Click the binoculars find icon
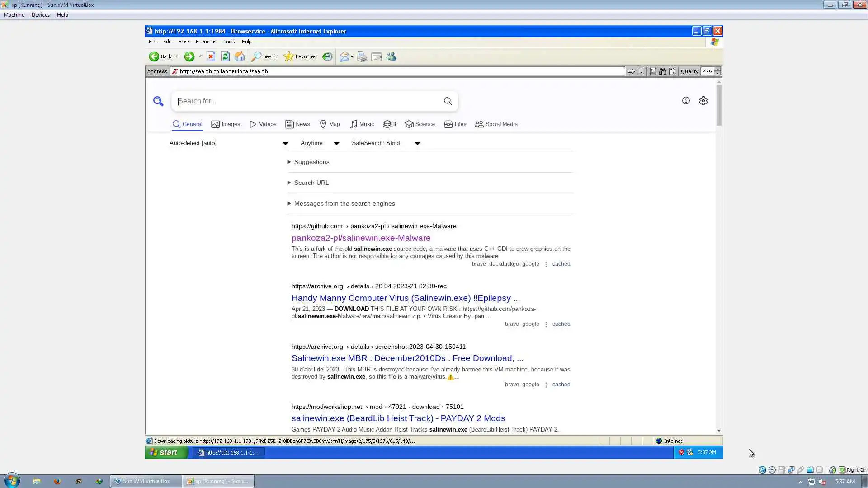868x488 pixels. [x=663, y=71]
